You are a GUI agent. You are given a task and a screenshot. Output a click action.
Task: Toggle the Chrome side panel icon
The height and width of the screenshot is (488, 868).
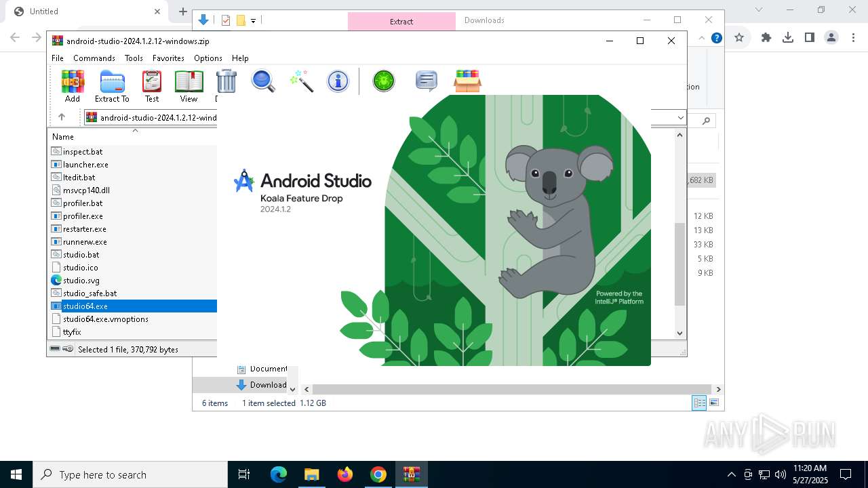click(x=810, y=38)
